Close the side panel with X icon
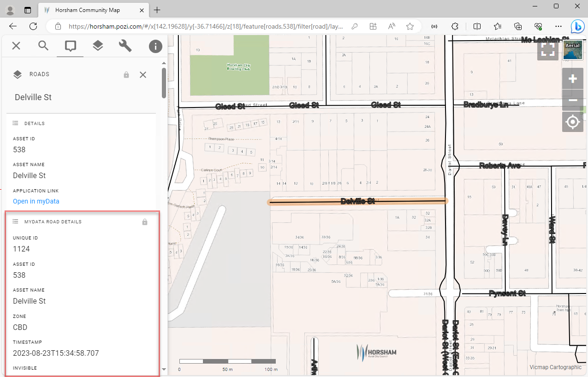 pyautogui.click(x=16, y=46)
